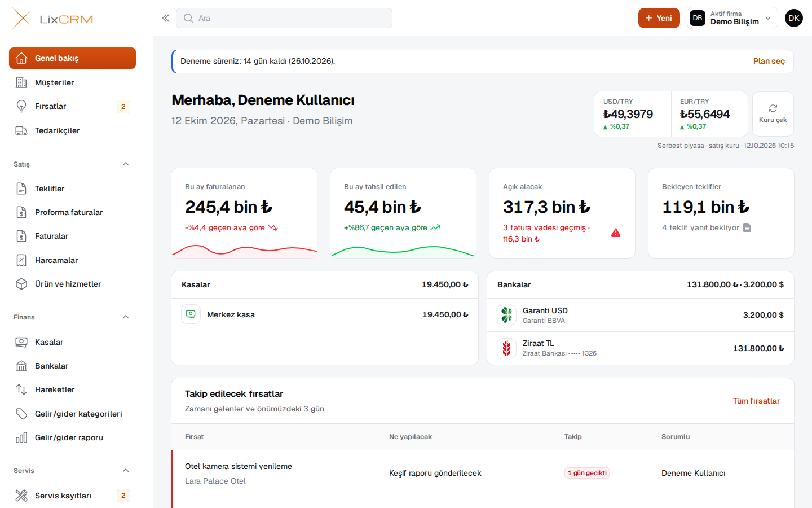The height and width of the screenshot is (508, 812).
Task: Open the Aktif firma Demo Bilişim dropdown
Action: click(732, 18)
